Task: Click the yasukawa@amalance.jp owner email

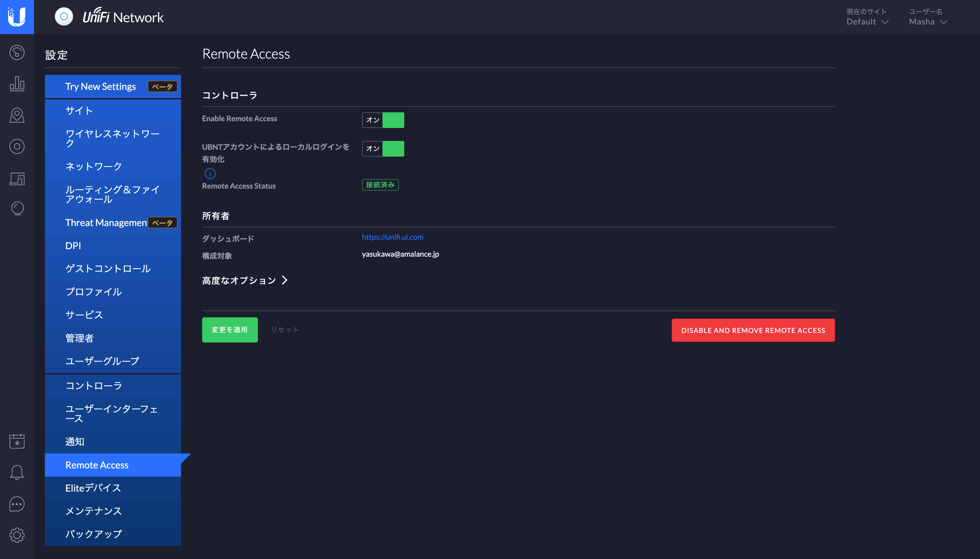Action: (x=400, y=254)
